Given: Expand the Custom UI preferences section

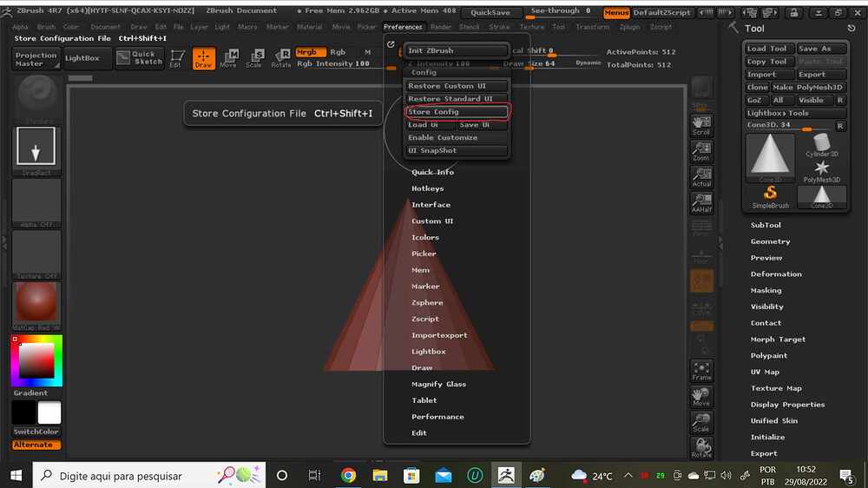Looking at the screenshot, I should pos(432,221).
